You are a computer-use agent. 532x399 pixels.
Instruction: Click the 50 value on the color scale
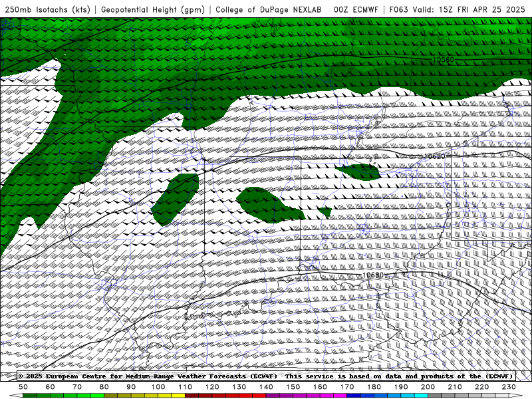tap(23, 387)
